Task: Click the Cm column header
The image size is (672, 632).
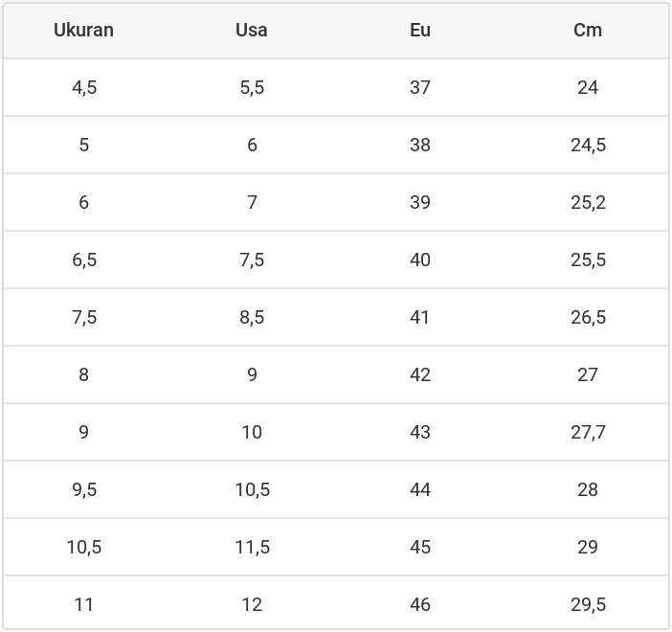Action: tap(588, 30)
